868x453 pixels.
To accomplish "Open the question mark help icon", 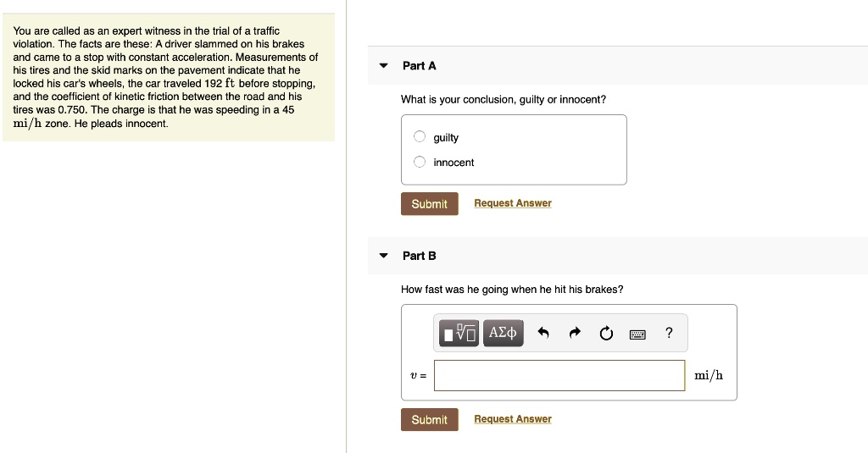I will click(669, 333).
